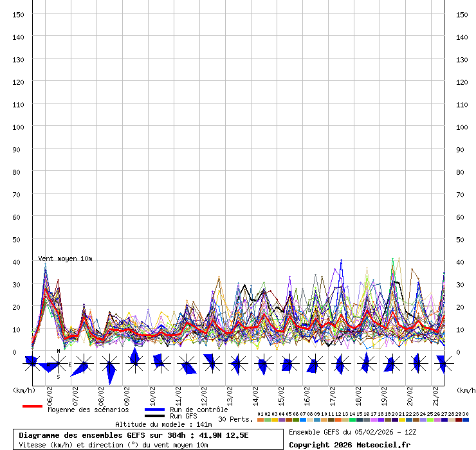Select perturbation 14 green color swatch
This screenshot has height=450, width=476.
(352, 420)
